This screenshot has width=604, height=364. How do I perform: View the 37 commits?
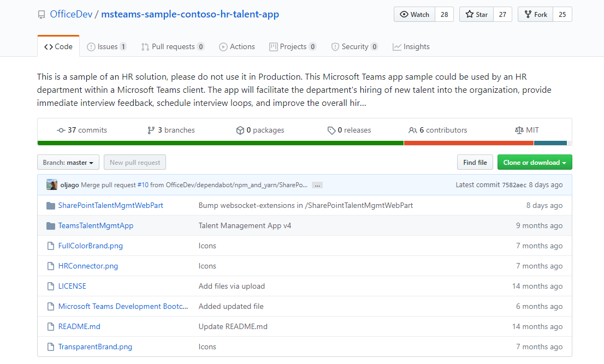(x=82, y=130)
